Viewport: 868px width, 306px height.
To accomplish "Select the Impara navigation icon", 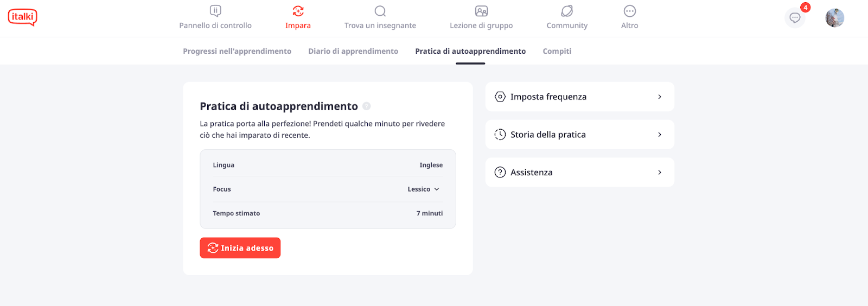I will pyautogui.click(x=298, y=11).
